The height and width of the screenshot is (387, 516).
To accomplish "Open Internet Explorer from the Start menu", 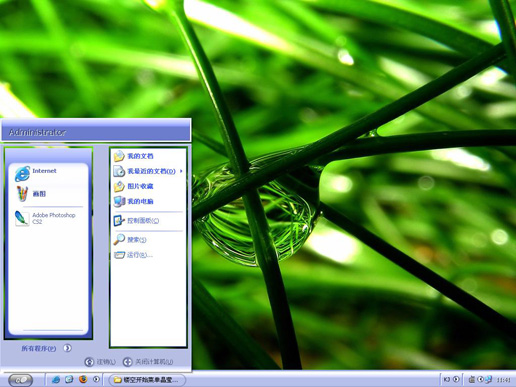I will tap(48, 173).
